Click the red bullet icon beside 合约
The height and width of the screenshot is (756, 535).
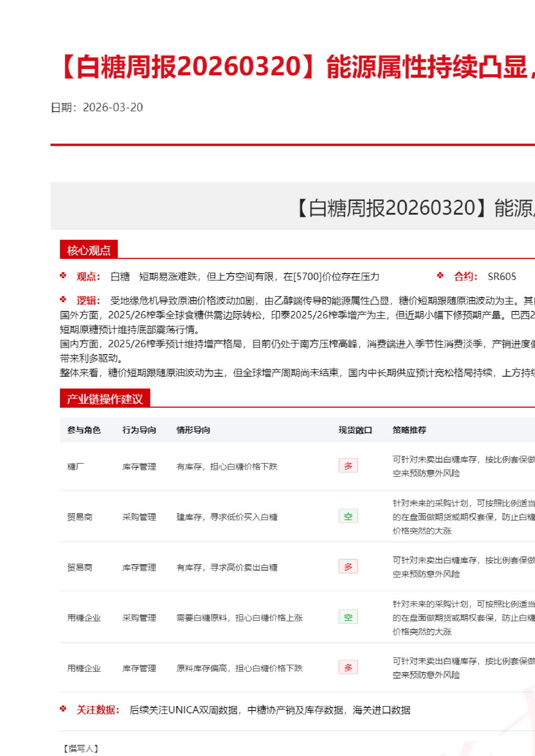point(440,275)
